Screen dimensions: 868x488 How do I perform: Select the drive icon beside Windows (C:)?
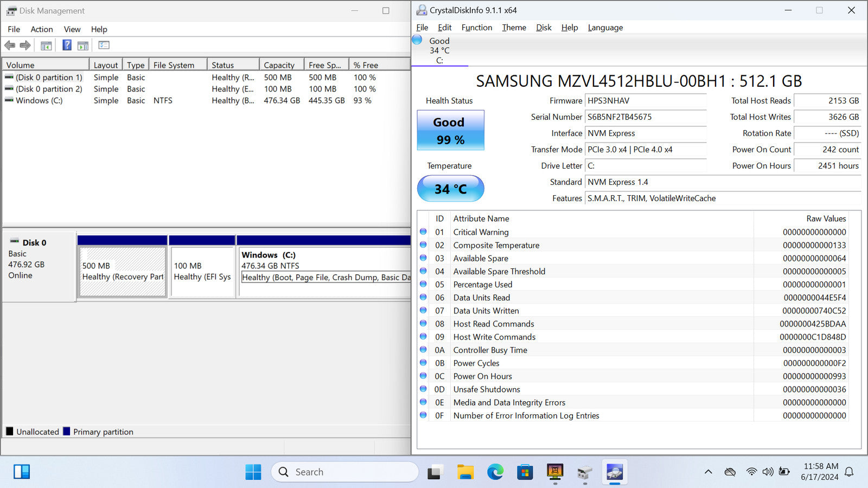point(9,100)
